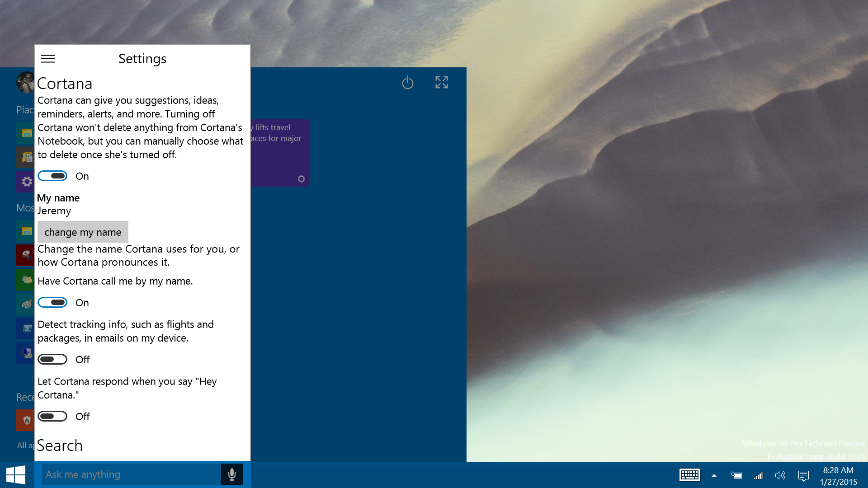Click the volume speaker icon in the tray
The image size is (868, 488).
tap(780, 475)
